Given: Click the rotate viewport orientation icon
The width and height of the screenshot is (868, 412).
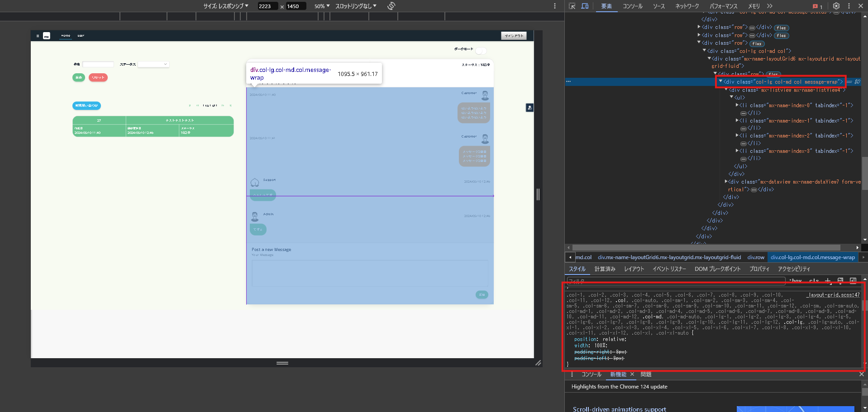Looking at the screenshot, I should coord(391,6).
